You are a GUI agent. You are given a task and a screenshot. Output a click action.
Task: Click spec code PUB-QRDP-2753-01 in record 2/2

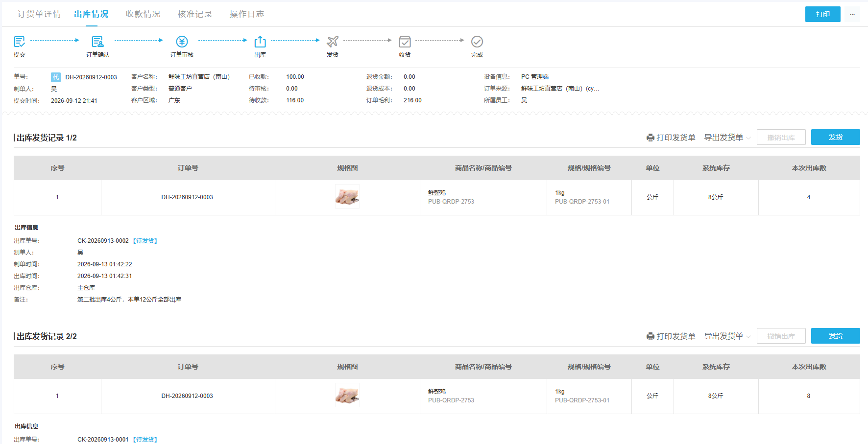pyautogui.click(x=582, y=400)
